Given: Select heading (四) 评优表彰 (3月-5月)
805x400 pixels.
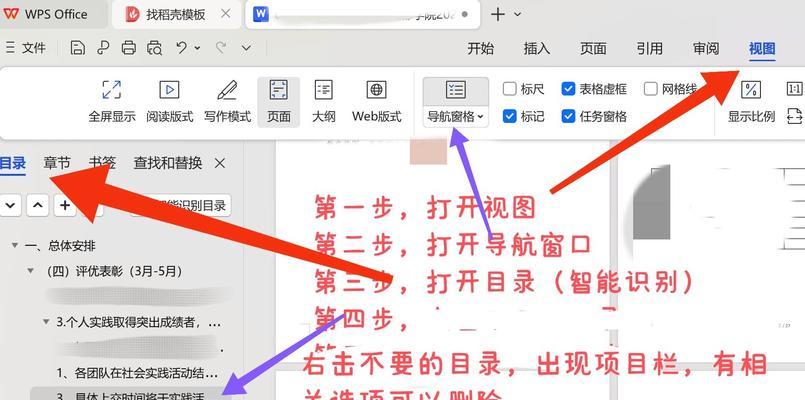Looking at the screenshot, I should [114, 271].
